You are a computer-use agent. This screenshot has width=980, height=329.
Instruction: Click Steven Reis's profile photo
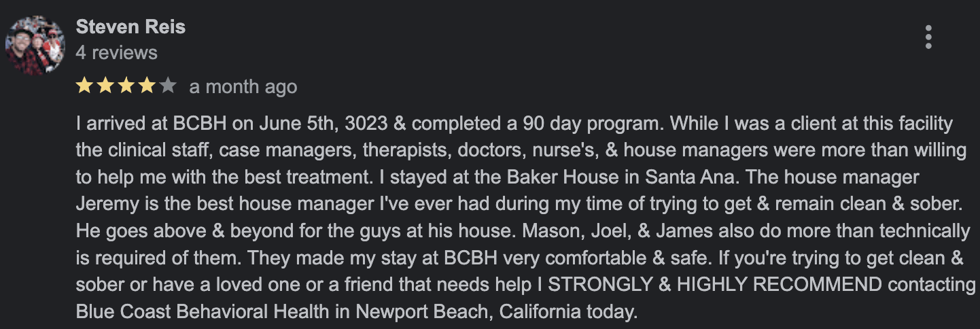pyautogui.click(x=35, y=46)
